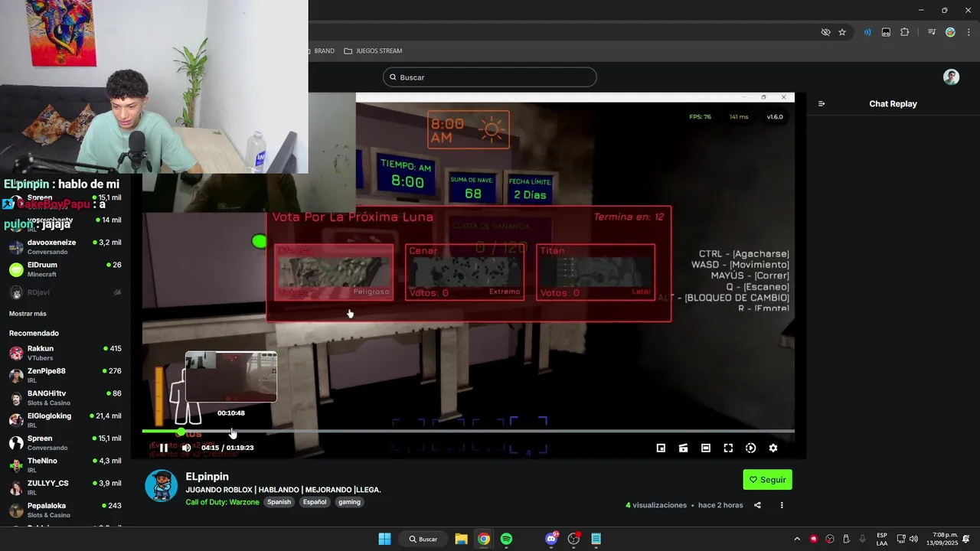
Task: Click the green Seguir follow button
Action: (767, 480)
